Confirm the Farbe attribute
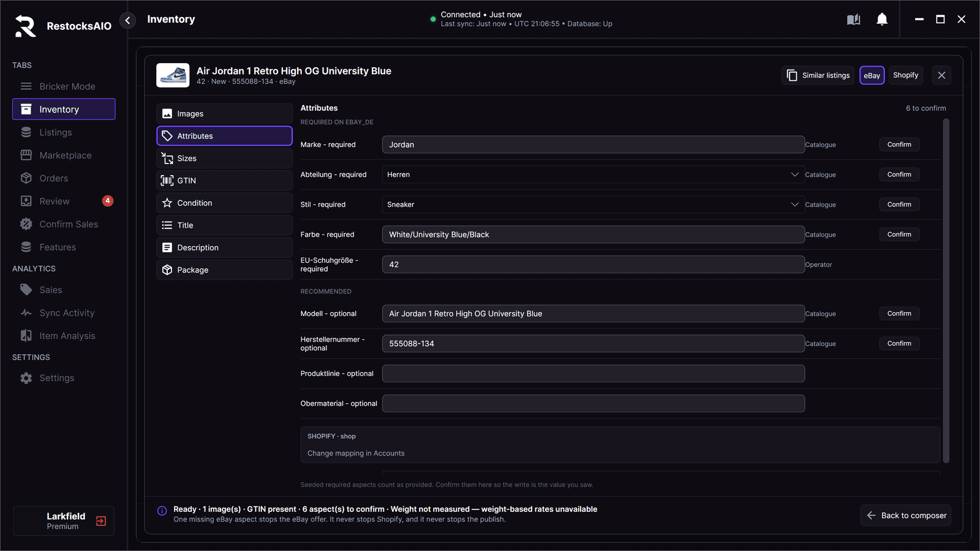 [899, 234]
